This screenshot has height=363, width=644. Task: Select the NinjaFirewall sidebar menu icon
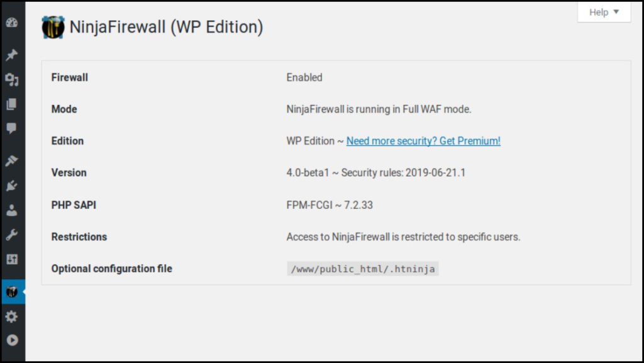(11, 292)
